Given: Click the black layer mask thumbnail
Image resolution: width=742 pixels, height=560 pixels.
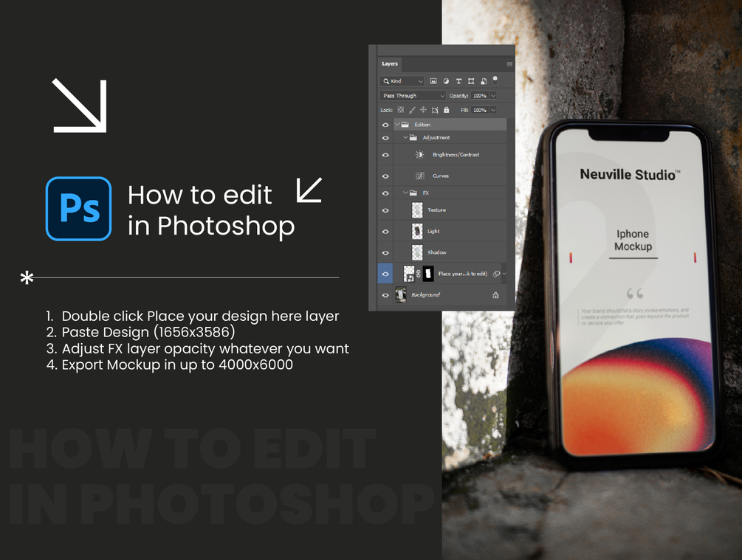Looking at the screenshot, I should (x=428, y=274).
